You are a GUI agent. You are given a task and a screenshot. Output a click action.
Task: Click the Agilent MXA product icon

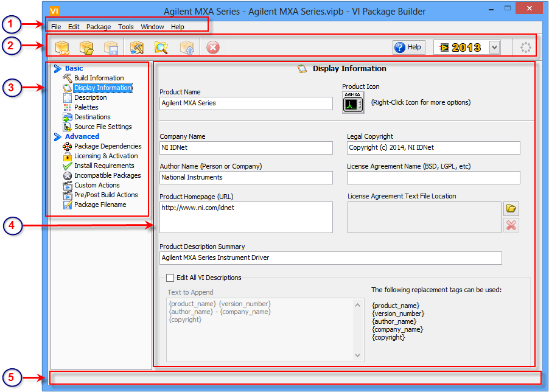352,103
